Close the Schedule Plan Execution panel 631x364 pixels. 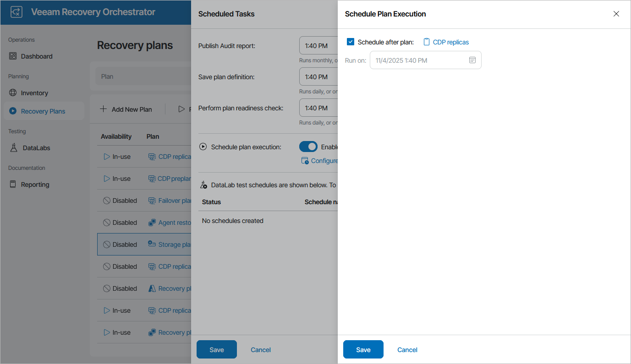(x=616, y=14)
